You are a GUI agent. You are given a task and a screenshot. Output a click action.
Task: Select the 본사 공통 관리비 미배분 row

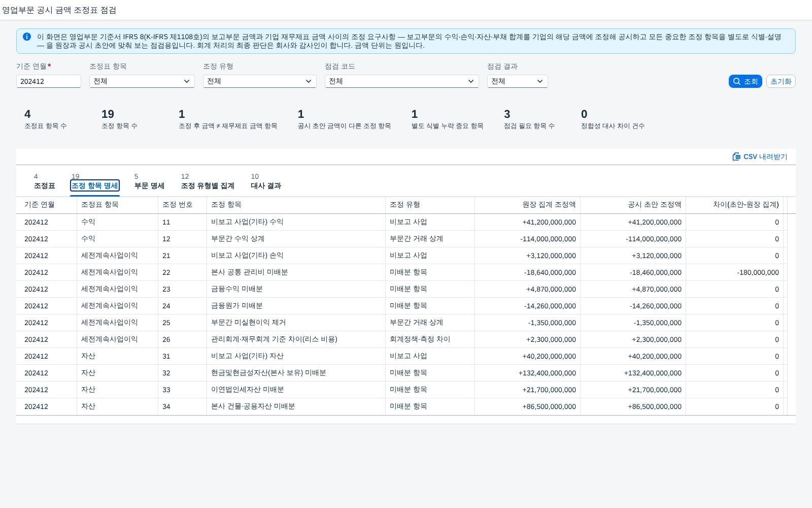[x=406, y=272]
